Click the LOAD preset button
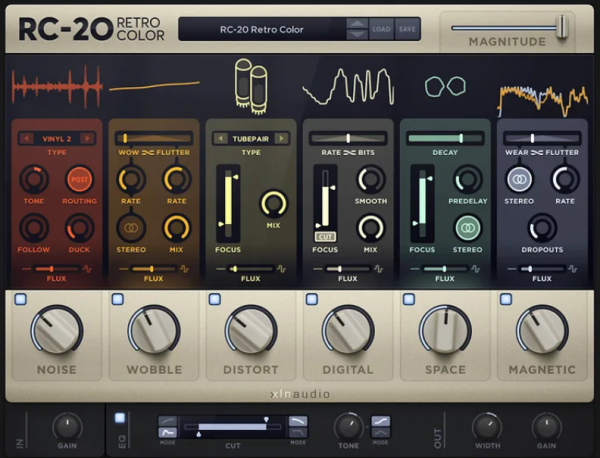Screen dimensions: 600x458 click(x=382, y=29)
